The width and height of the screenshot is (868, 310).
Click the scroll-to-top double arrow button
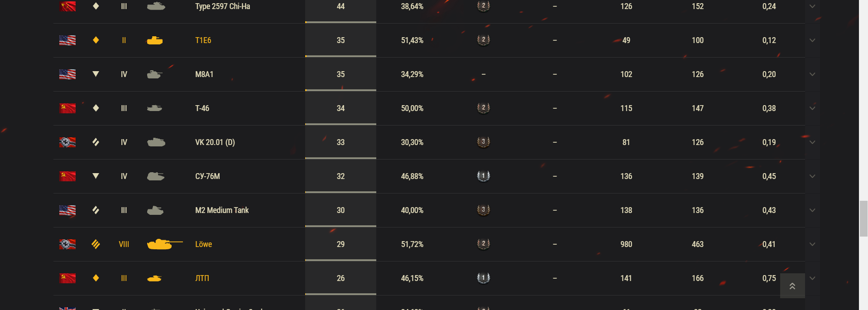[x=792, y=286]
